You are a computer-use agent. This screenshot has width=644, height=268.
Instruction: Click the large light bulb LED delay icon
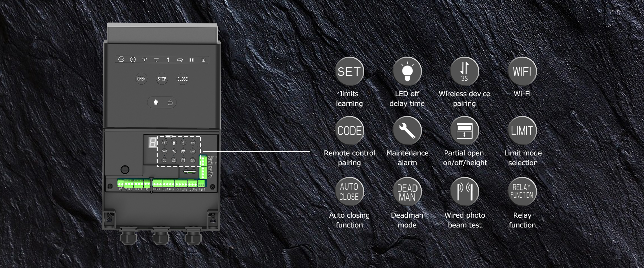point(407,71)
